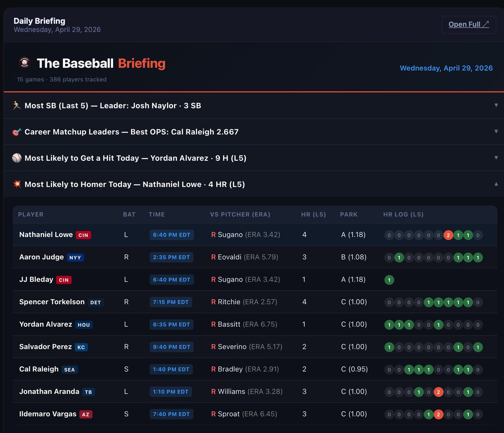
Task: Click the 1:40 PM EDT game time
Action: click(171, 369)
